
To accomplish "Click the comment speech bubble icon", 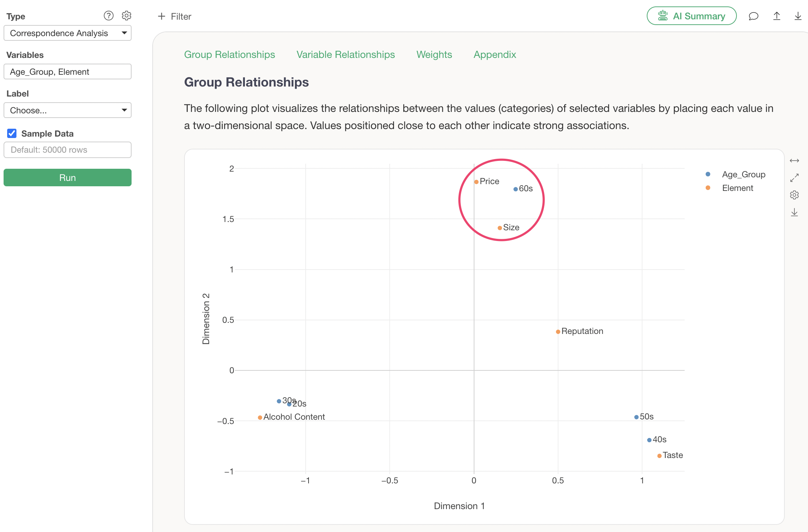I will [x=753, y=16].
